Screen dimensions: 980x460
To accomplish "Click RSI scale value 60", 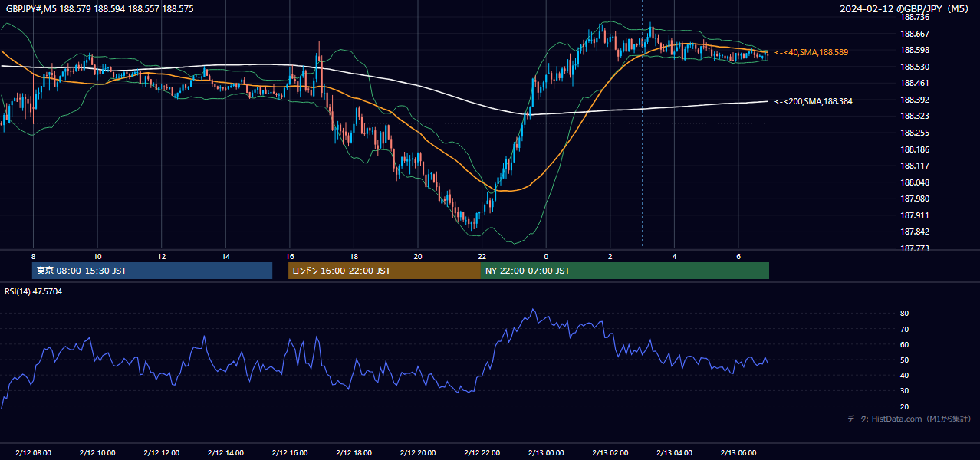I will click(904, 344).
